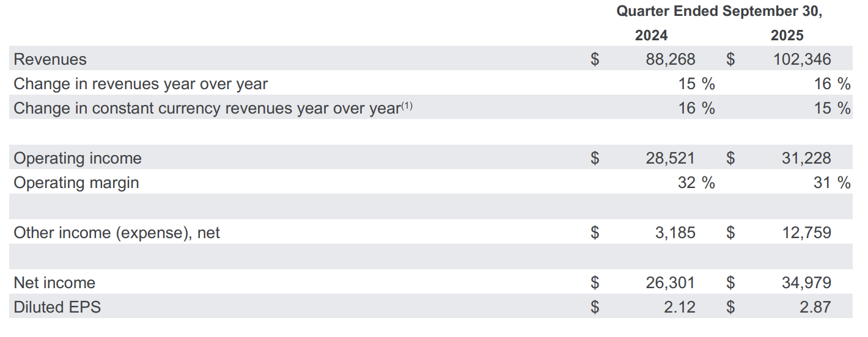Click the 2024 operating margin 32 %

[696, 183]
